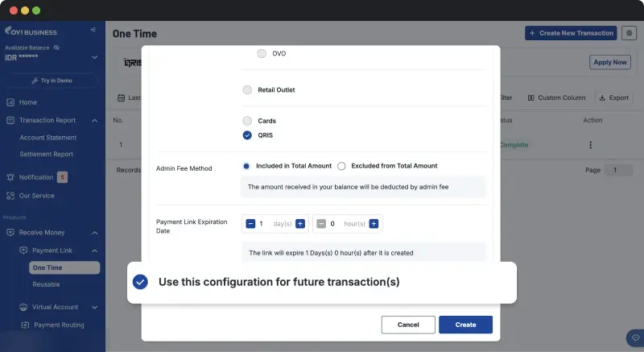This screenshot has height=352, width=644.
Task: Open Notification menu item
Action: coord(36,177)
